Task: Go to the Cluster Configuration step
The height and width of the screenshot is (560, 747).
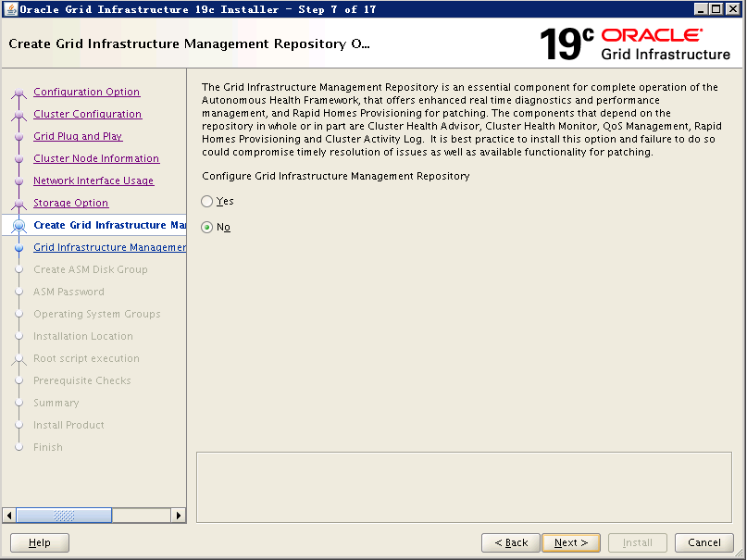Action: [x=88, y=114]
